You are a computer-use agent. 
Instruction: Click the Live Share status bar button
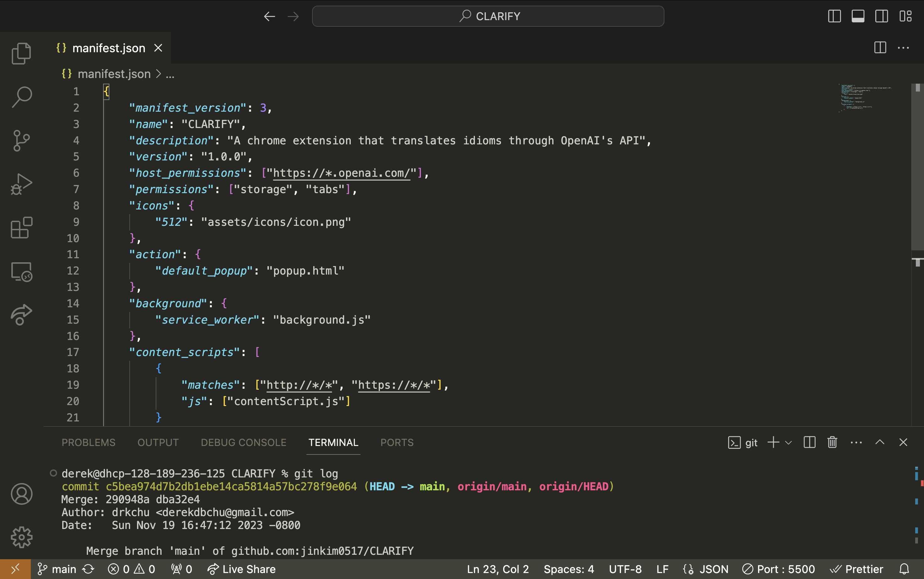click(x=241, y=569)
